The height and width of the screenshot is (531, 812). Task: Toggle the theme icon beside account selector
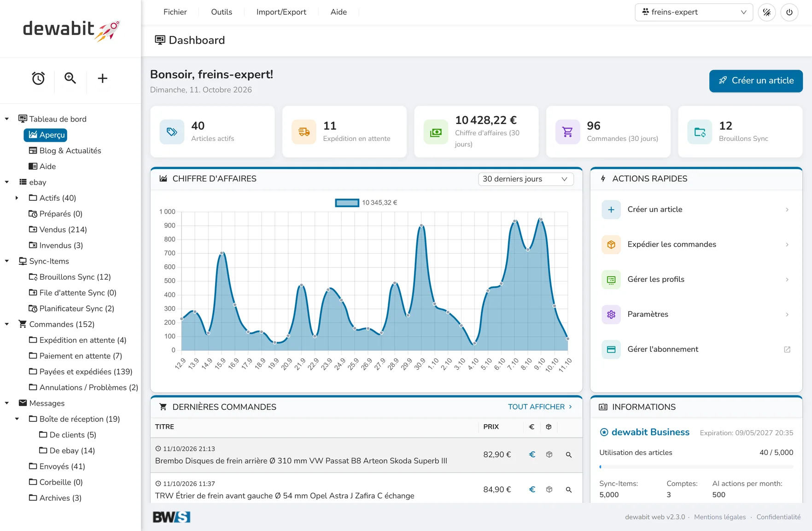767,12
